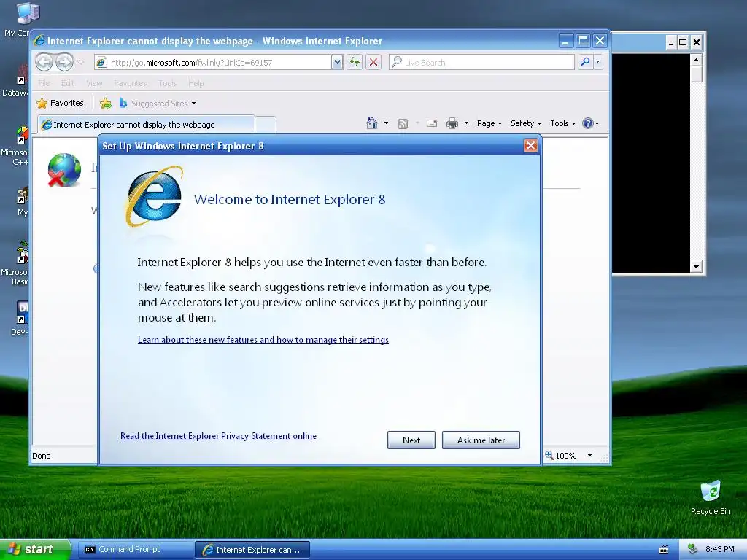The image size is (747, 560).
Task: Click the Live Search box
Action: coord(481,63)
